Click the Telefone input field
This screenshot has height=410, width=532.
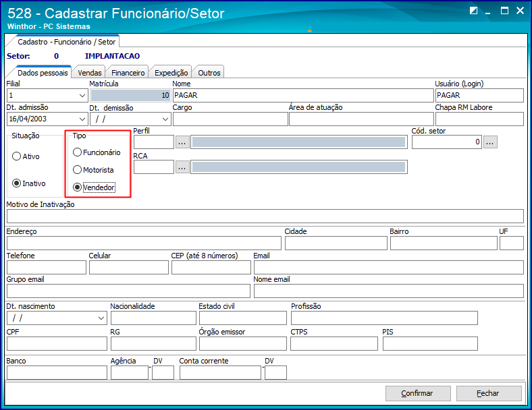[47, 267]
